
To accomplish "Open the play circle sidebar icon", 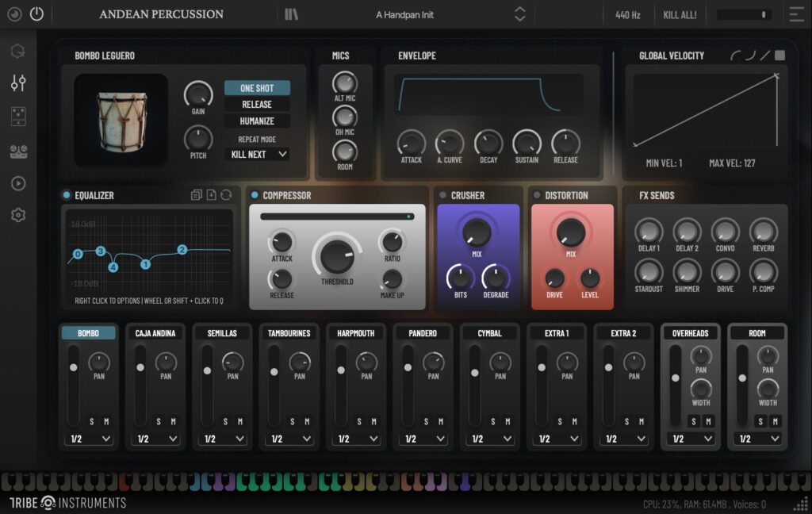I will click(18, 183).
